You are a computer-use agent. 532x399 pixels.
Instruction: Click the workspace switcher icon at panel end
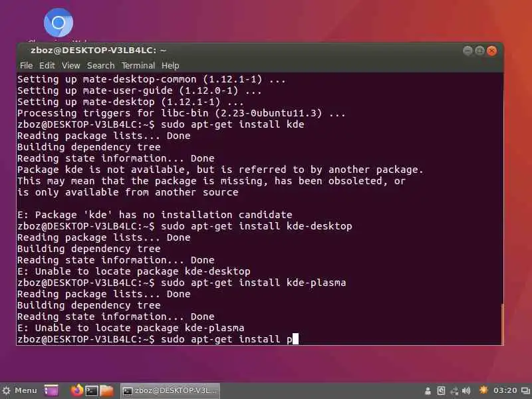click(x=525, y=391)
